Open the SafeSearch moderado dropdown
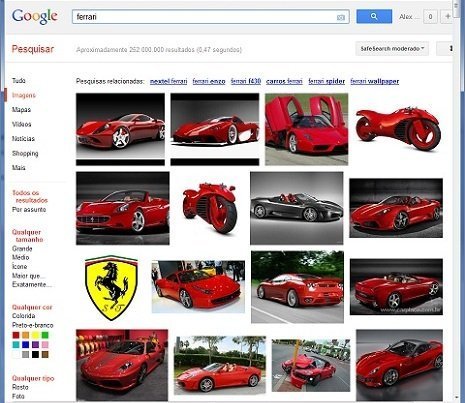Image resolution: width=465 pixels, height=403 pixels. click(x=392, y=49)
